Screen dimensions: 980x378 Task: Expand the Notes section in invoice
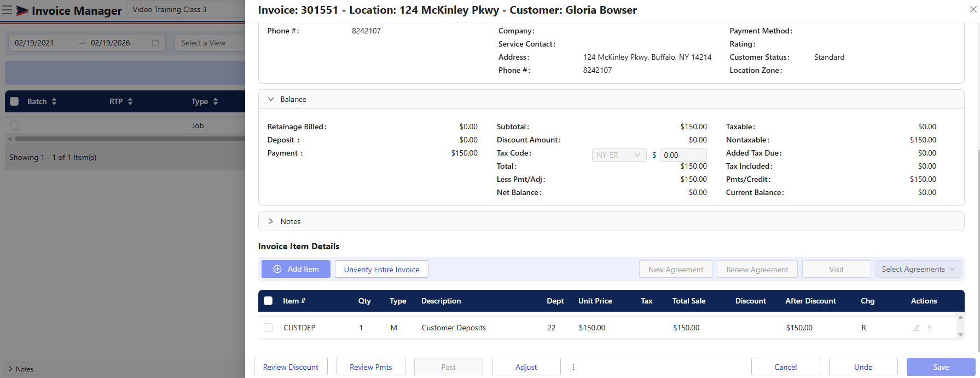pyautogui.click(x=271, y=221)
